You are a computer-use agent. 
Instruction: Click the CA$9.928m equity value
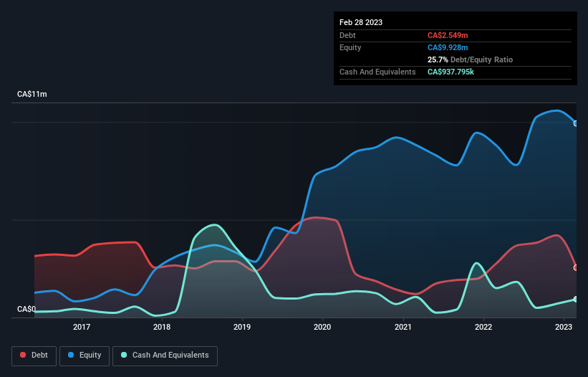448,47
